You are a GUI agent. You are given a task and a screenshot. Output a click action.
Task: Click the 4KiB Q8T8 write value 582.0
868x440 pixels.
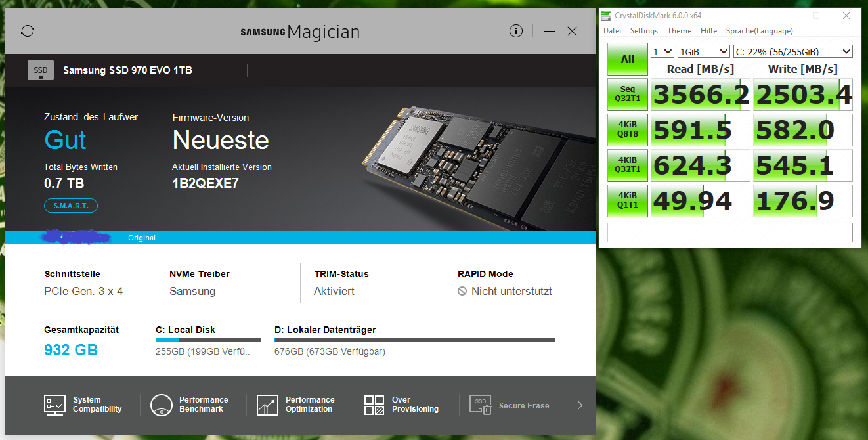(x=802, y=130)
